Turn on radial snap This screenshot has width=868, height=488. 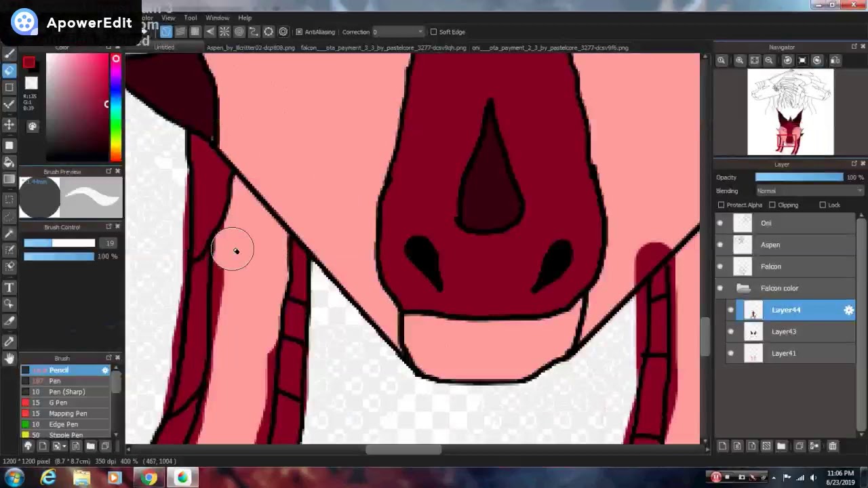tap(224, 32)
